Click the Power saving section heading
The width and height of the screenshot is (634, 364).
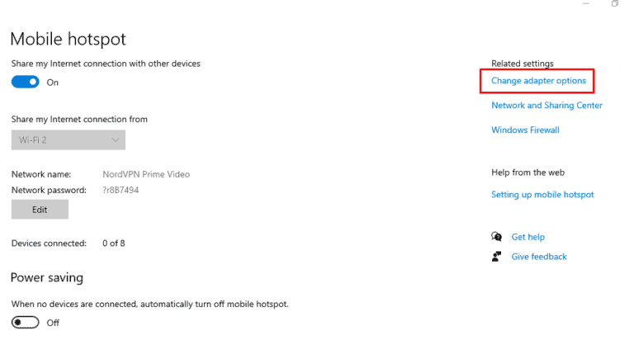point(47,277)
